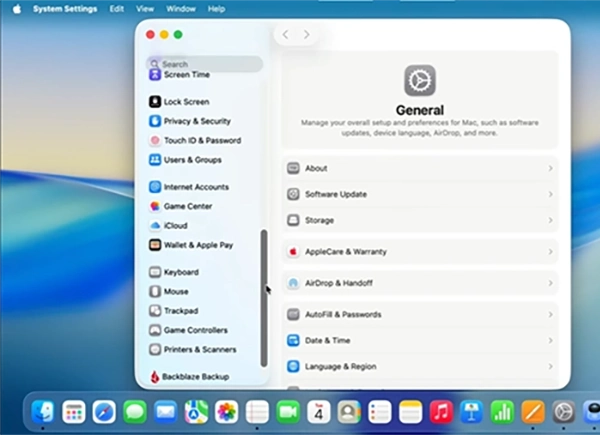The height and width of the screenshot is (435, 600).
Task: Click the Touch ID & Password fingerprint icon
Action: [x=155, y=140]
